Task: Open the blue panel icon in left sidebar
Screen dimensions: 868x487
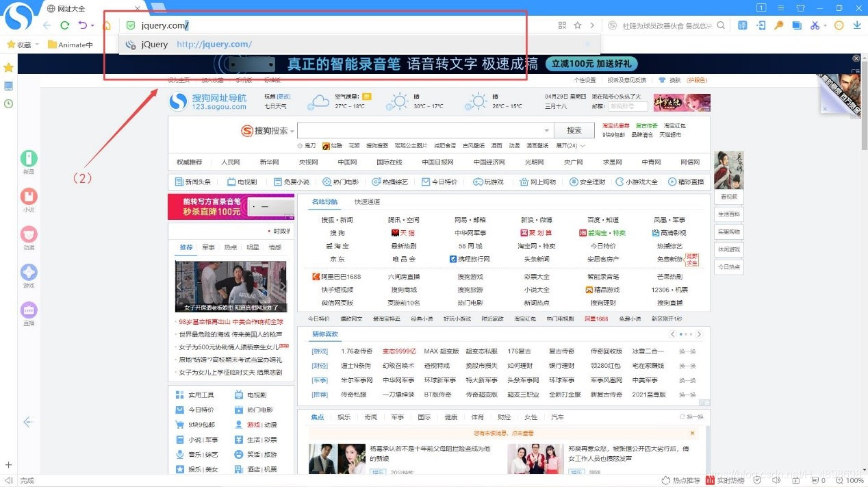Action: point(8,86)
